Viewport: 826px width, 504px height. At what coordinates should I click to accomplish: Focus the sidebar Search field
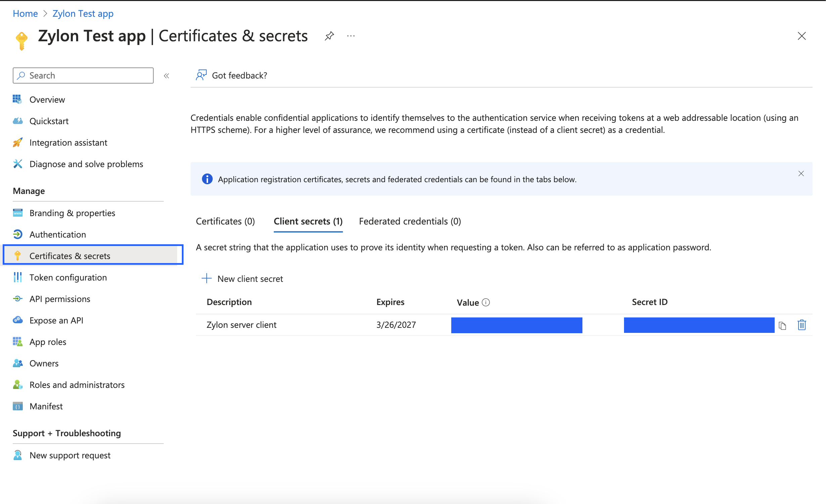pos(88,75)
